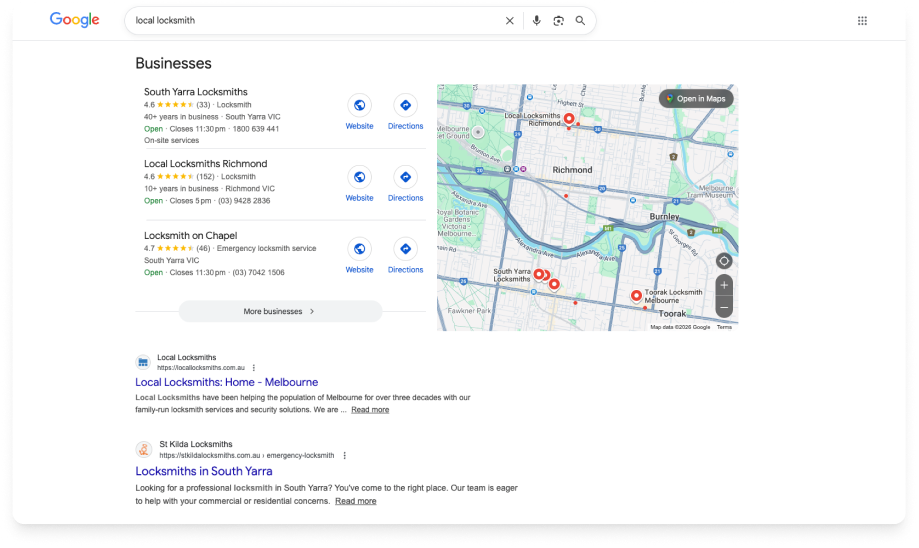This screenshot has width=919, height=548.
Task: Click the 'On-site services' text
Action: point(171,141)
